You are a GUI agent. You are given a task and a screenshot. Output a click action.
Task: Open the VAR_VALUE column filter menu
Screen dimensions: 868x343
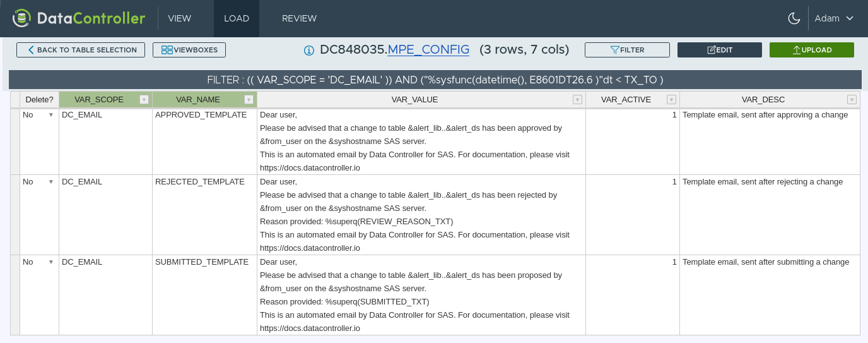tap(577, 100)
